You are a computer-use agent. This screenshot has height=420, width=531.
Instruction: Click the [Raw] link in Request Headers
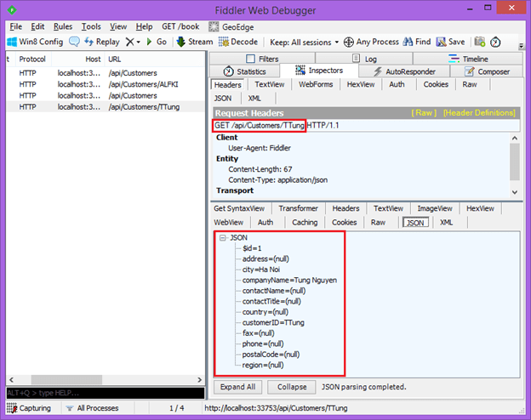[x=424, y=113]
